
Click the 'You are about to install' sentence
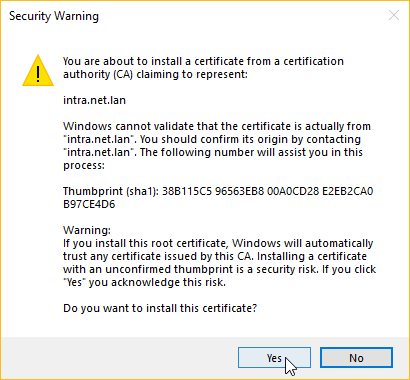203,61
